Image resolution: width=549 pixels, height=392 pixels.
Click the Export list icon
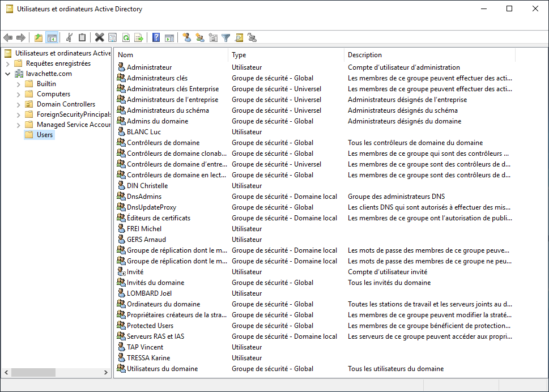tap(139, 37)
